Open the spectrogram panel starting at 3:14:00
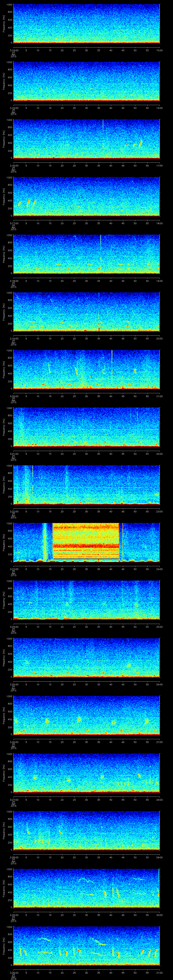This screenshot has height=980, width=173. (86, 24)
